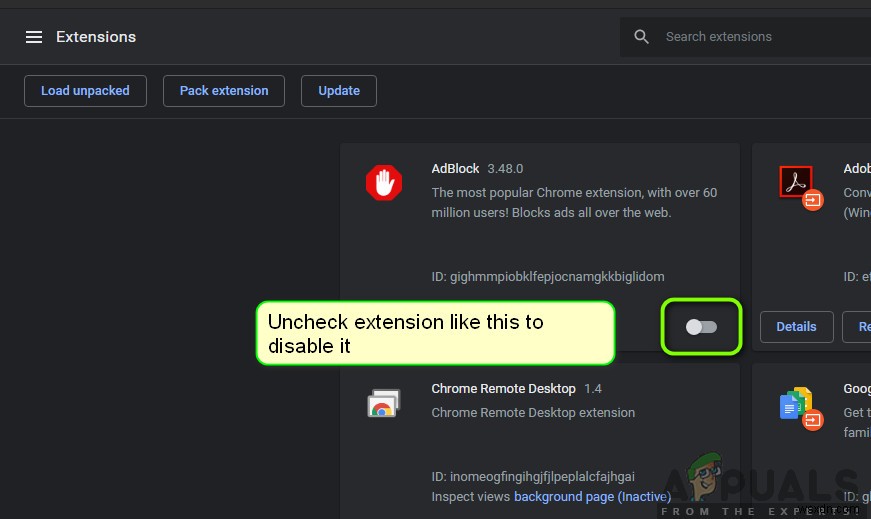The width and height of the screenshot is (871, 519).
Task: Click the Load unpacked button
Action: coord(85,91)
